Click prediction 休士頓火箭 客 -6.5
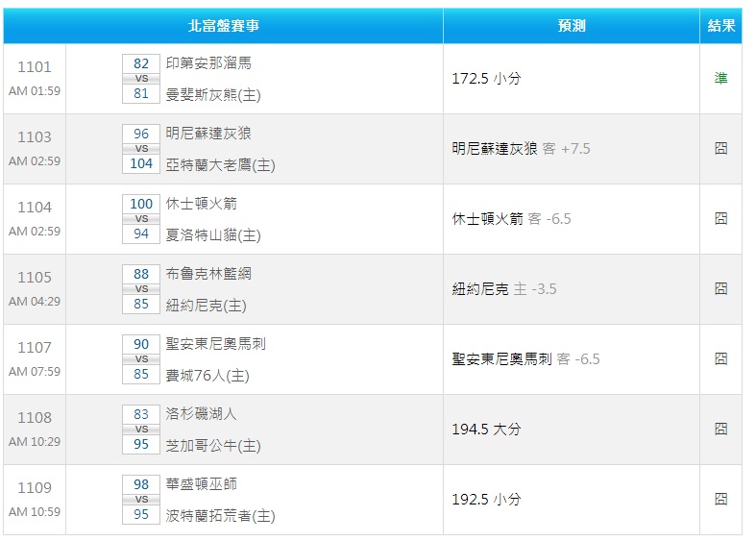This screenshot has width=756, height=541. [512, 219]
